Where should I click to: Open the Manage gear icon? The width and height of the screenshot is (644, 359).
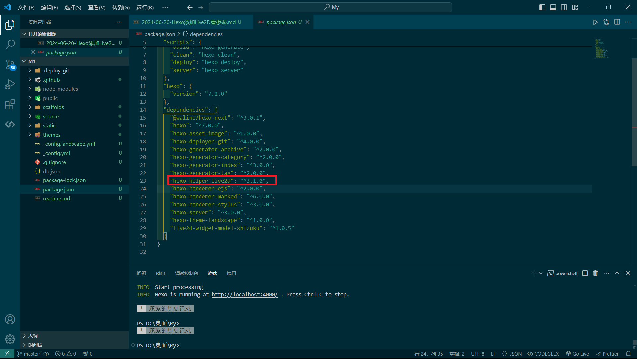click(10, 339)
